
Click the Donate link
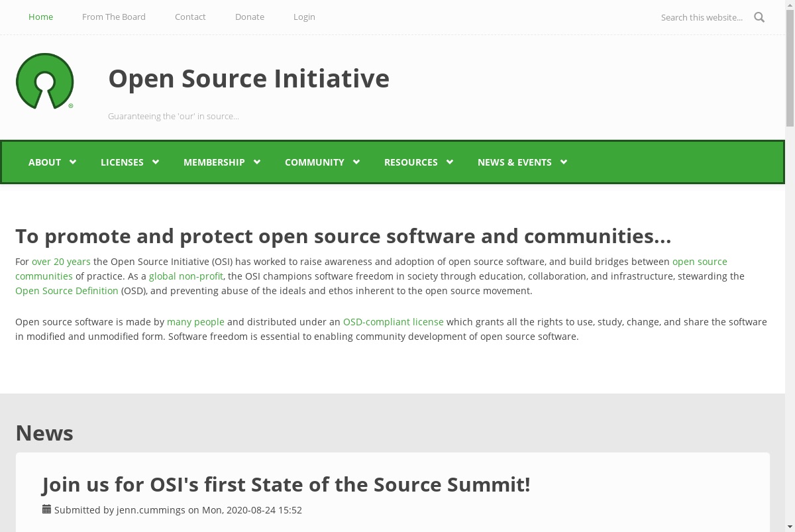(x=250, y=17)
